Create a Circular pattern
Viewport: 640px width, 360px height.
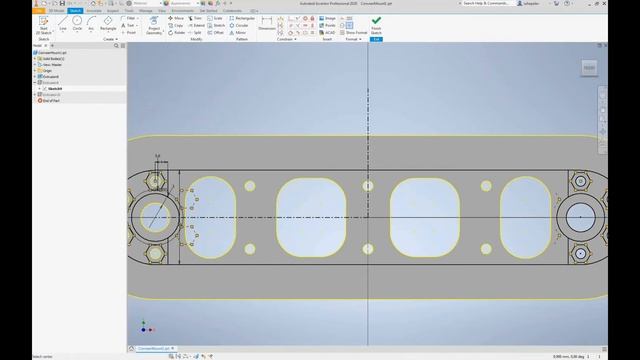pos(239,25)
